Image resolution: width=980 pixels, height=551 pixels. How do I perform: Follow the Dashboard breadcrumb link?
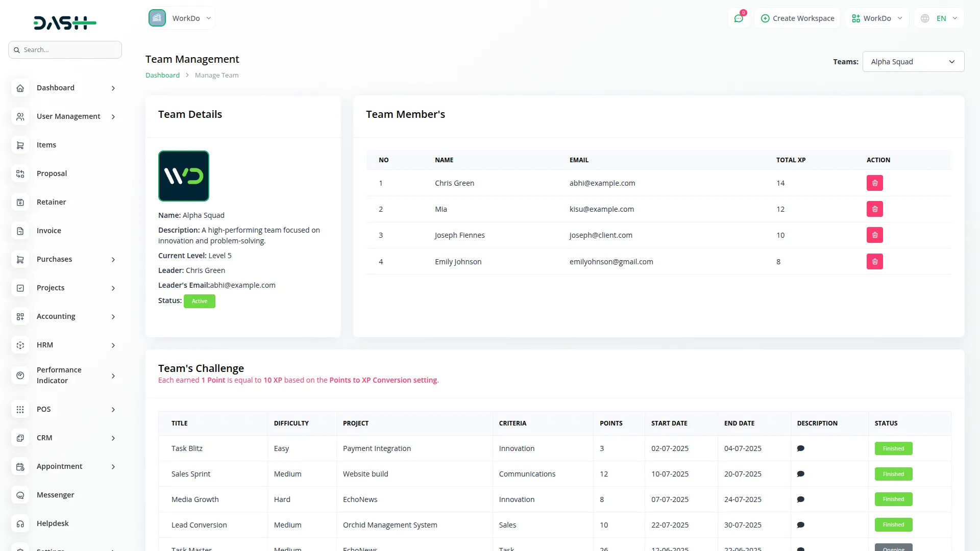[x=162, y=76]
